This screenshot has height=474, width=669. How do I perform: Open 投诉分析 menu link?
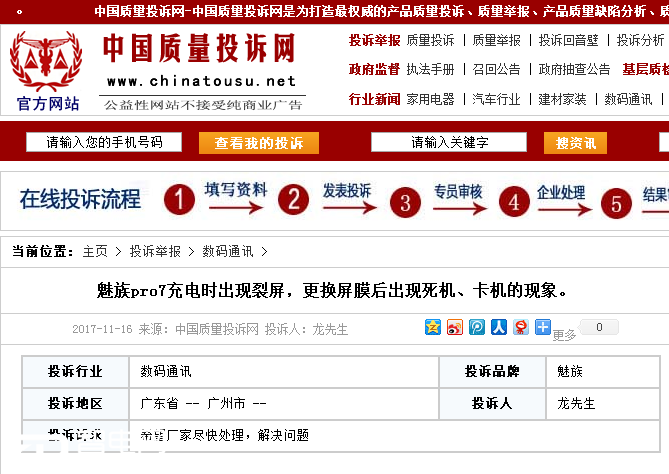point(640,41)
